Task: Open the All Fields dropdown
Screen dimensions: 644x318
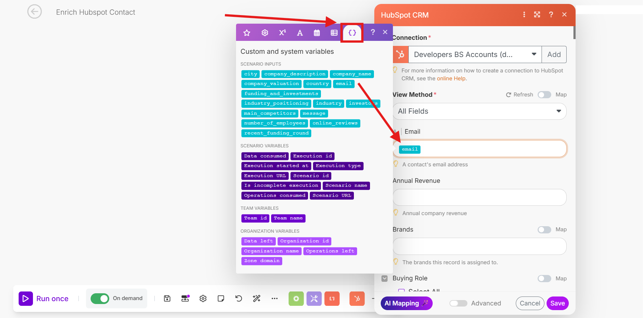Action: (480, 111)
